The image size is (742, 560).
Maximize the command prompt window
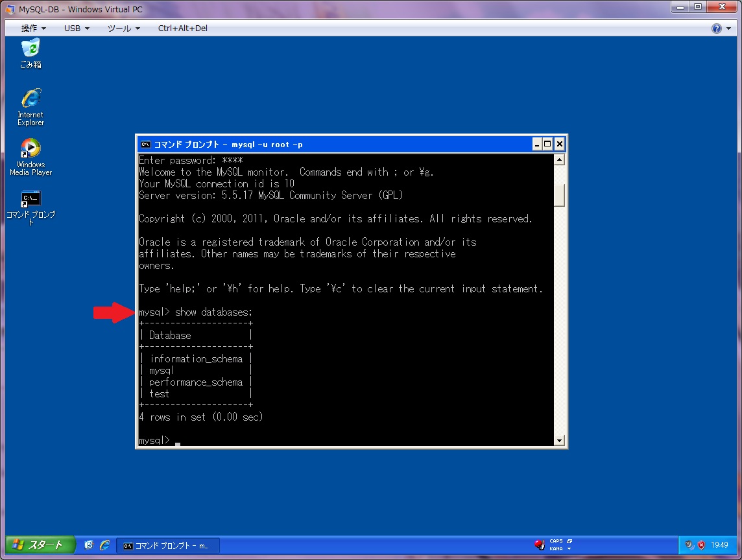547,145
